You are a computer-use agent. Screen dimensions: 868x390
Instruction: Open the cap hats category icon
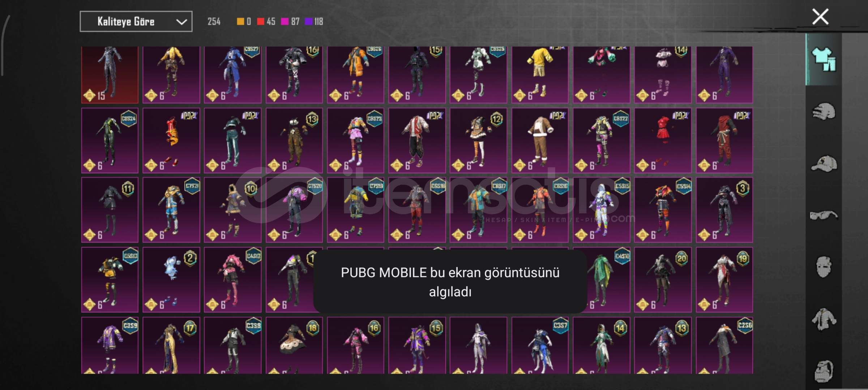(x=824, y=163)
